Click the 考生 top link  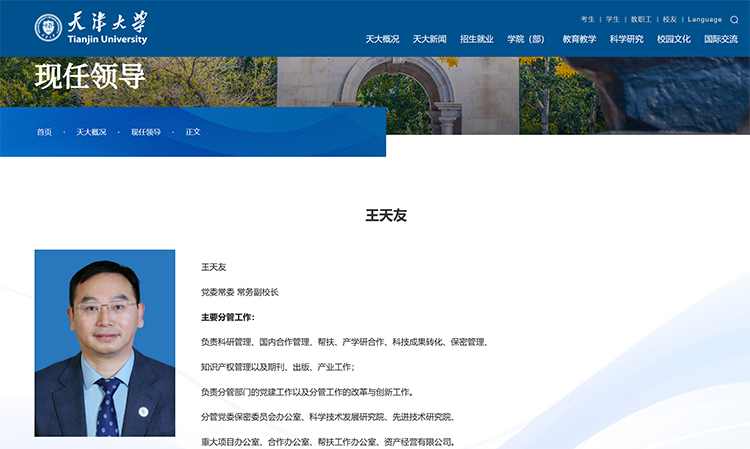coord(587,19)
